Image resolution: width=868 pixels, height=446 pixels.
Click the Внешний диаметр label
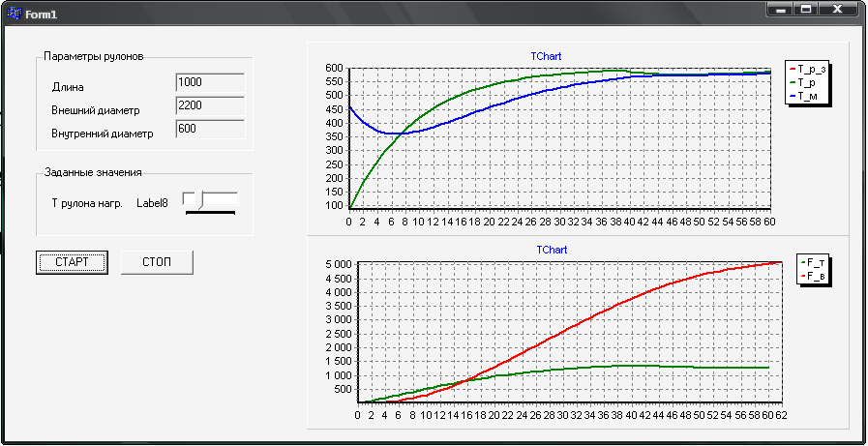pyautogui.click(x=96, y=110)
